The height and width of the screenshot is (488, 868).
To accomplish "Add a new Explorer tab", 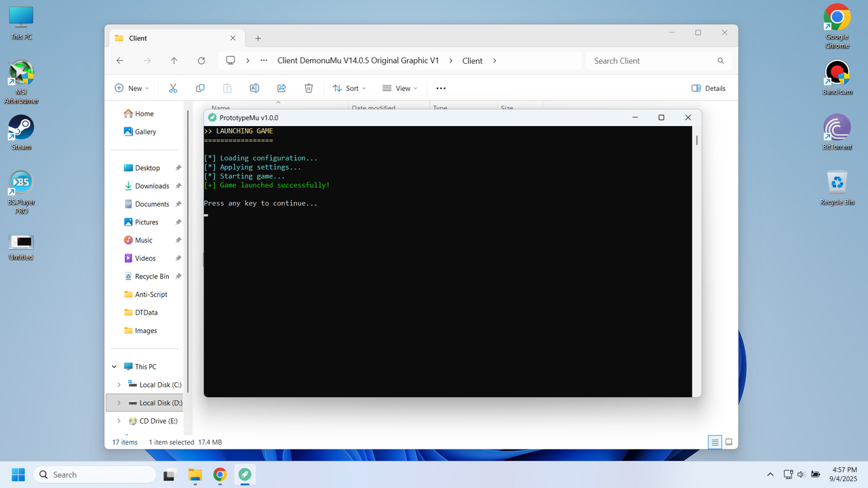I will (x=258, y=38).
